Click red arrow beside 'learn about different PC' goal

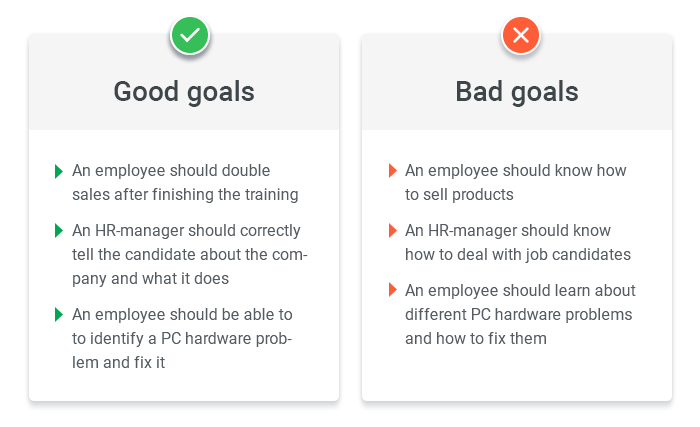point(393,290)
